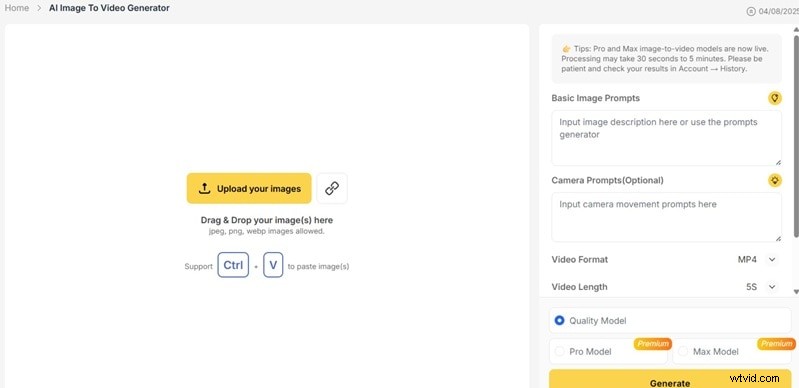Image resolution: width=799 pixels, height=388 pixels.
Task: Click the V key hint box
Action: [x=273, y=265]
